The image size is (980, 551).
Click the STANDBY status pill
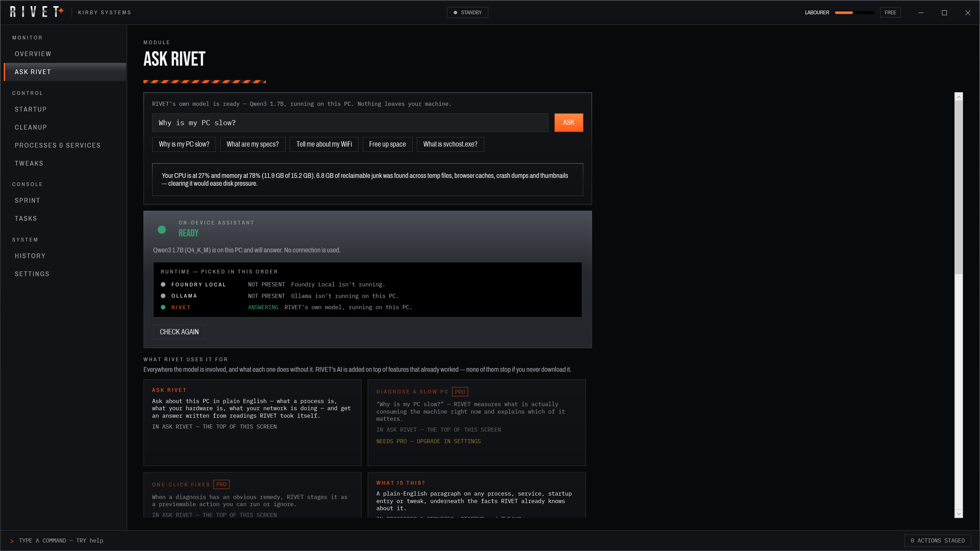tap(467, 13)
